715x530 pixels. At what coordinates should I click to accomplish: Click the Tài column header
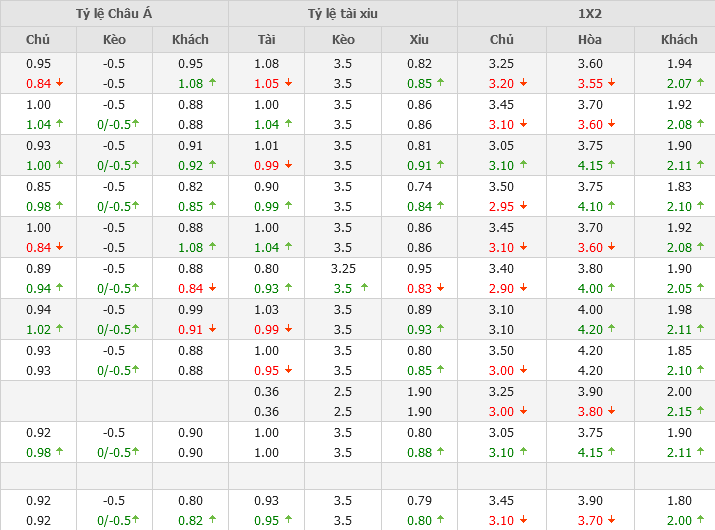[267, 40]
